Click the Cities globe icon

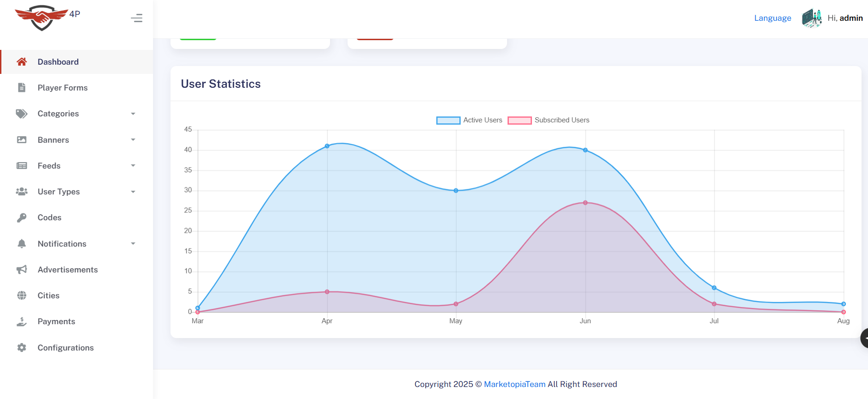pyautogui.click(x=22, y=296)
